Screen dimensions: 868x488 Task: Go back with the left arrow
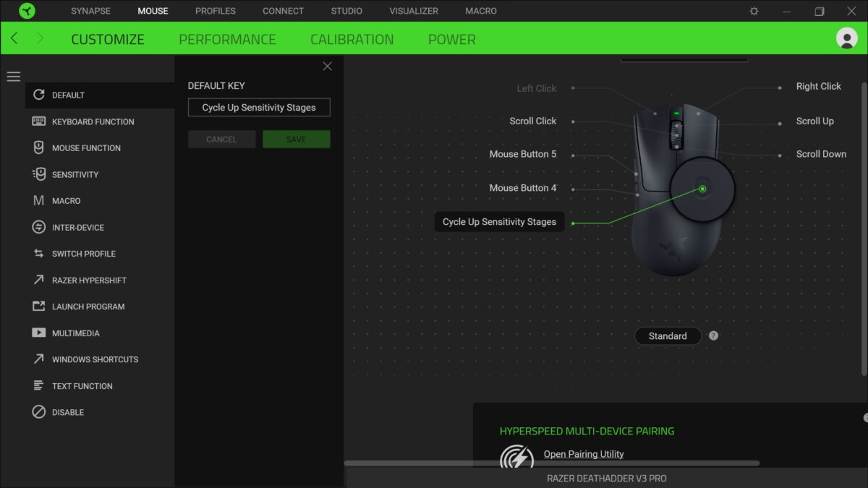14,38
